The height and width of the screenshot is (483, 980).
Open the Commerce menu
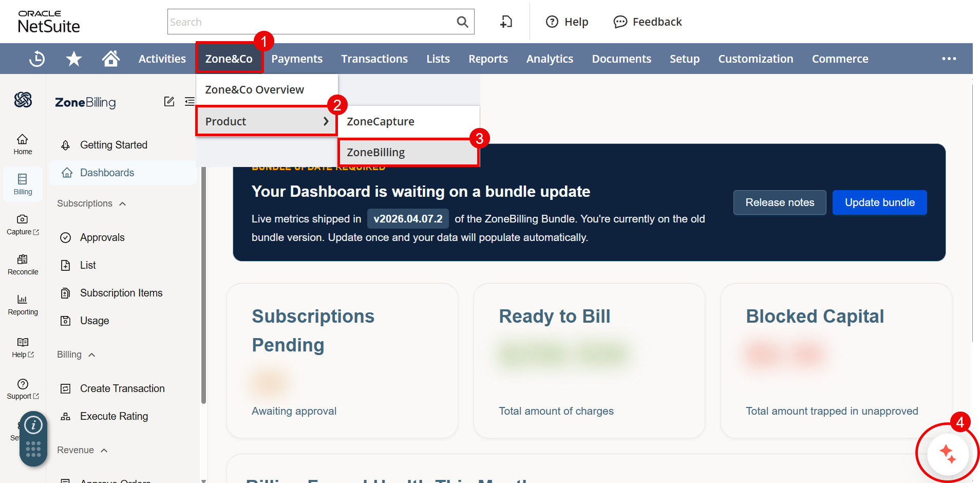pos(840,59)
